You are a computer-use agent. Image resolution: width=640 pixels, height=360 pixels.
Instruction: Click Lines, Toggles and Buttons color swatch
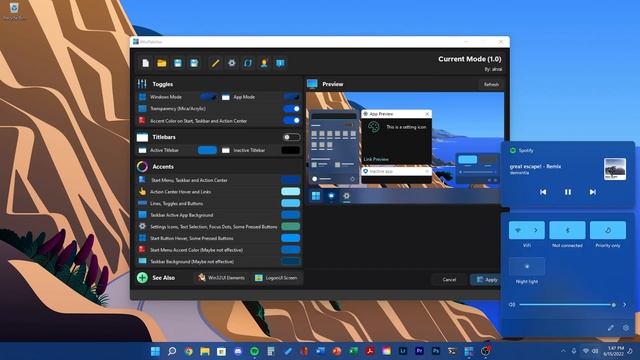click(x=291, y=203)
